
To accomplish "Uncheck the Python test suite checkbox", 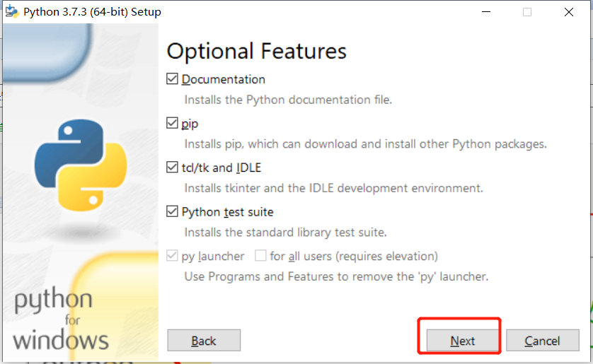I will click(172, 211).
